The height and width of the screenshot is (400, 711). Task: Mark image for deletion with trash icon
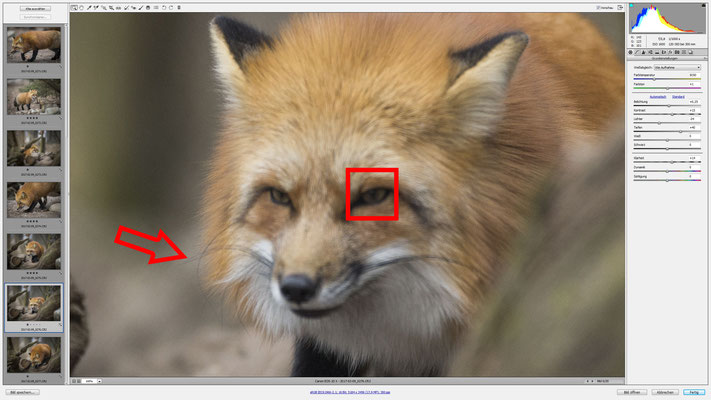[x=179, y=7]
